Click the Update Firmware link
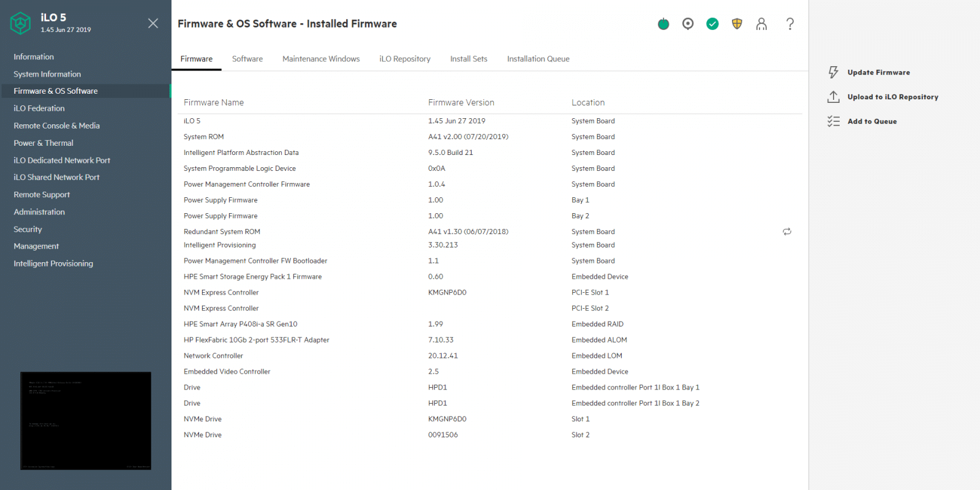 pos(878,72)
